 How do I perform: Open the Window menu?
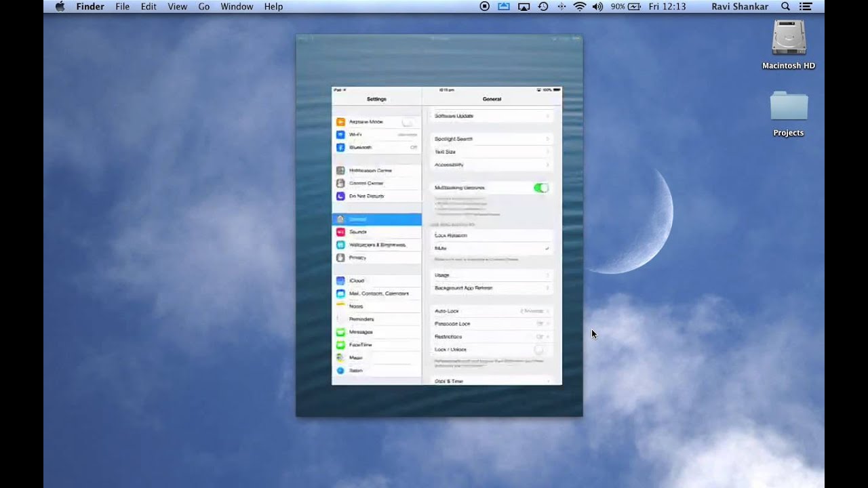point(237,7)
